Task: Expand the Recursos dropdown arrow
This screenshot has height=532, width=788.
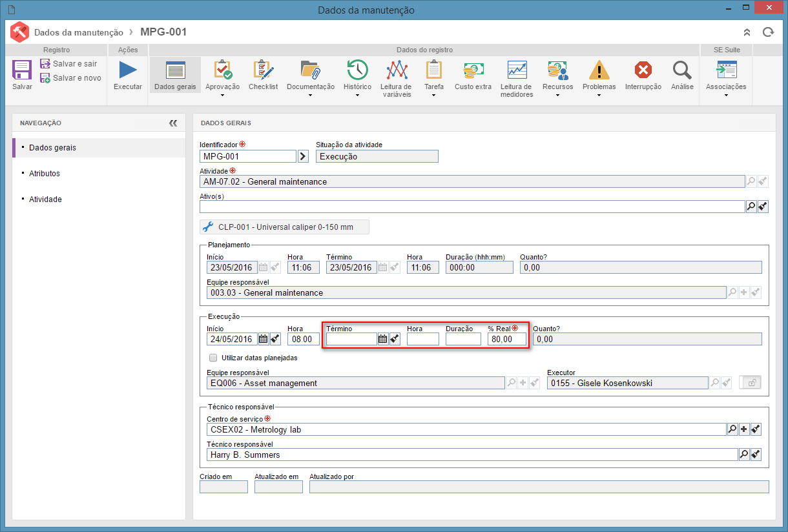Action: pyautogui.click(x=557, y=96)
